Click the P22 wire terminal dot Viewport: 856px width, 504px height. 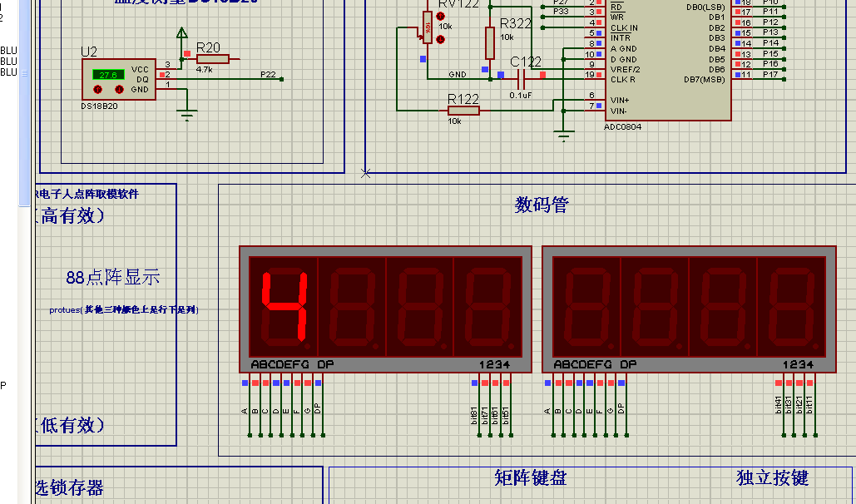(x=281, y=80)
